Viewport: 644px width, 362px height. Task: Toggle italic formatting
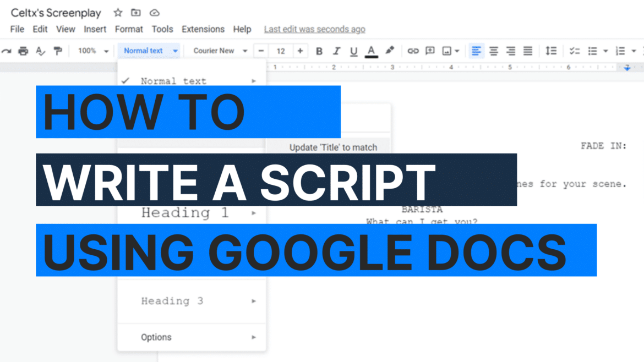tap(336, 51)
